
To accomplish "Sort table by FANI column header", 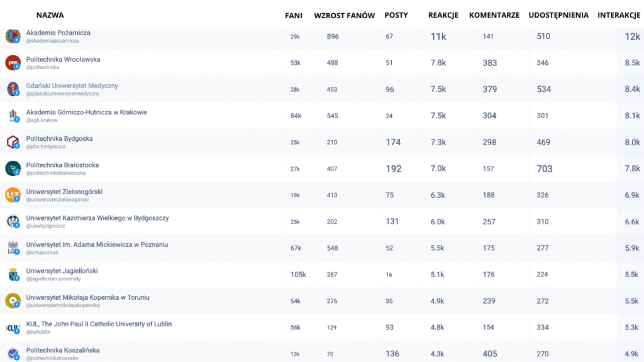I will pos(294,16).
